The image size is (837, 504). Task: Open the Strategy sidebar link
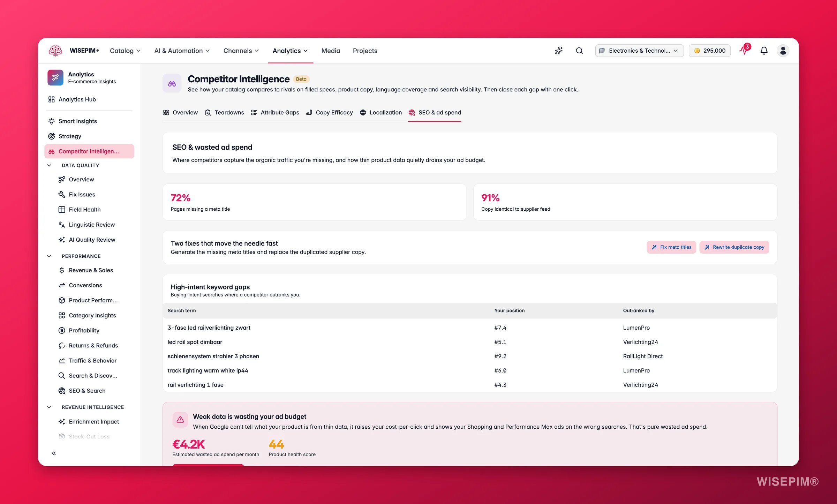[89, 136]
